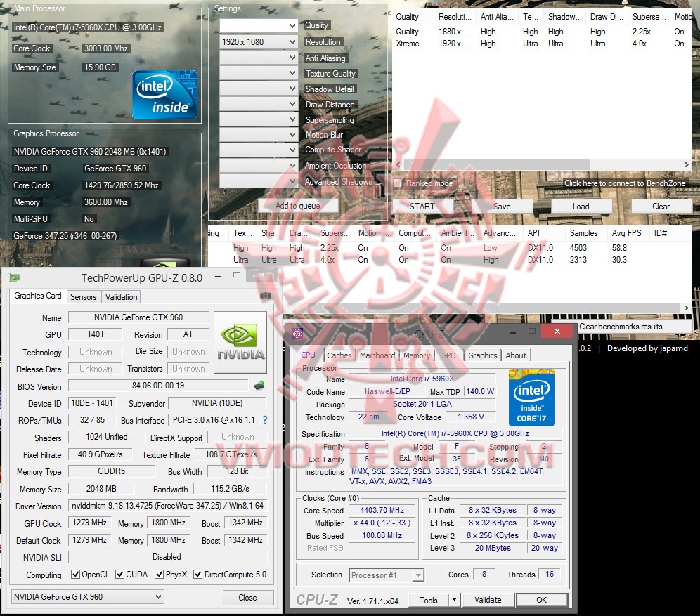Switch to the Sensors tab in GPU-Z
This screenshot has height=616, width=700.
(x=84, y=296)
